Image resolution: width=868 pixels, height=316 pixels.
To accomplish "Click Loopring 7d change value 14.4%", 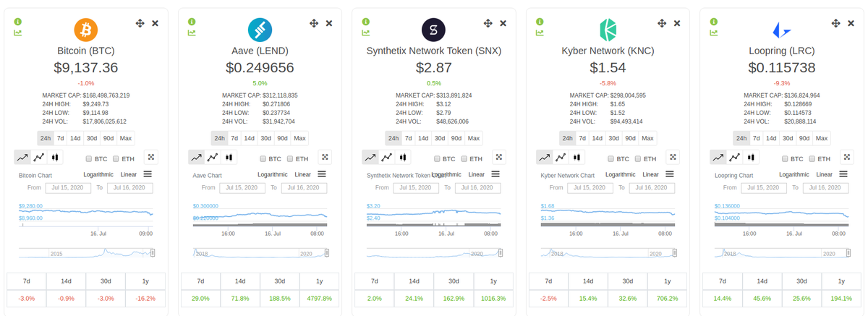I will tap(722, 298).
